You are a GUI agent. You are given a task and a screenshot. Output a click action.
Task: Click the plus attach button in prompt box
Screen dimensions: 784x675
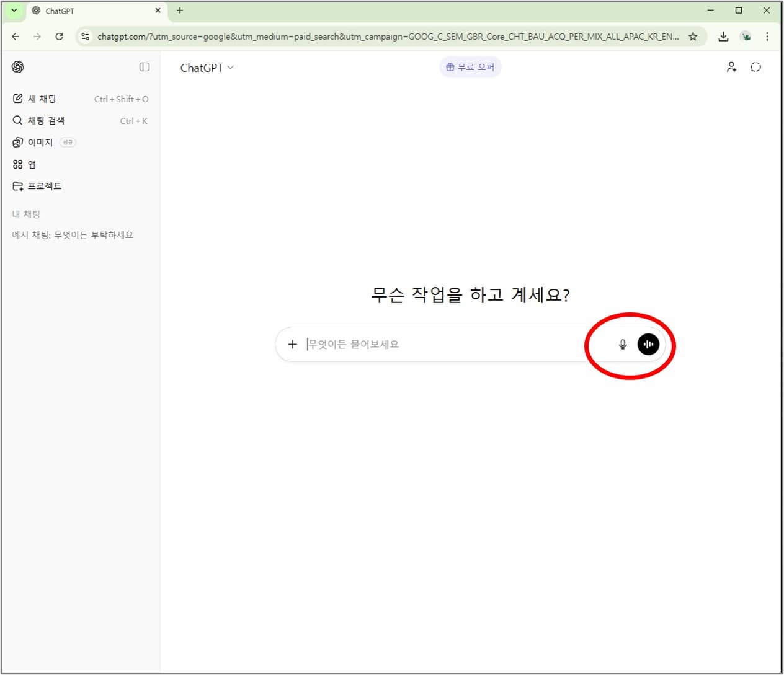293,344
